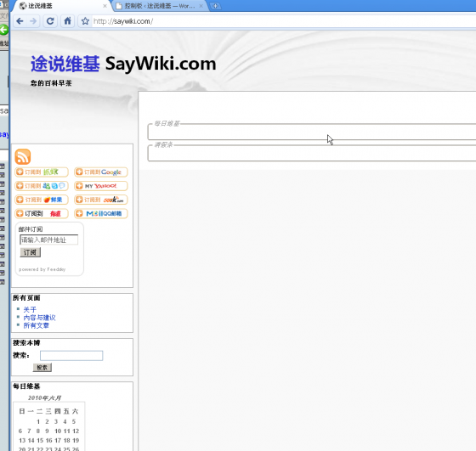Viewport: 476px width, 451px height.
Task: Open the 所有文章 page link
Action: pos(36,325)
